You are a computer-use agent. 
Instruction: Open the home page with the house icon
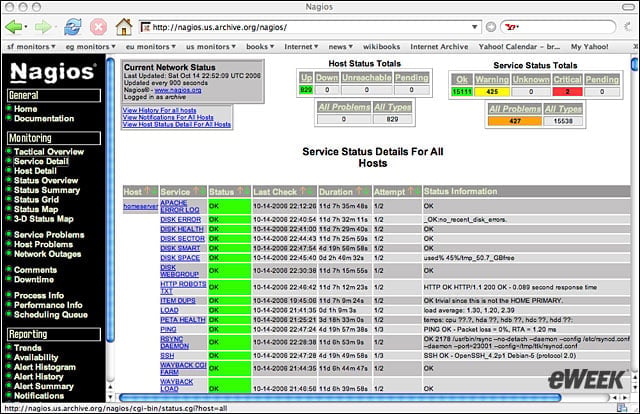(x=124, y=27)
